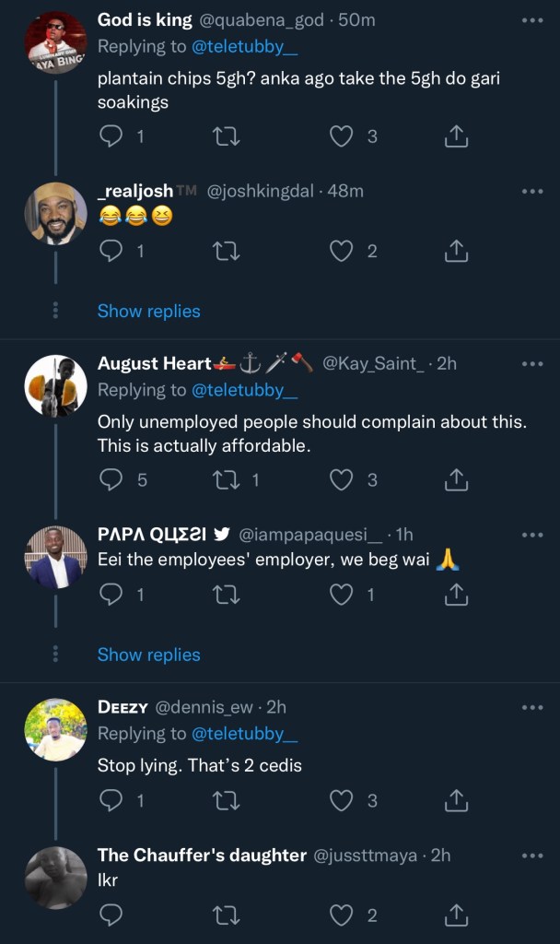Like August Heart's tweet about affordability

pos(342,479)
